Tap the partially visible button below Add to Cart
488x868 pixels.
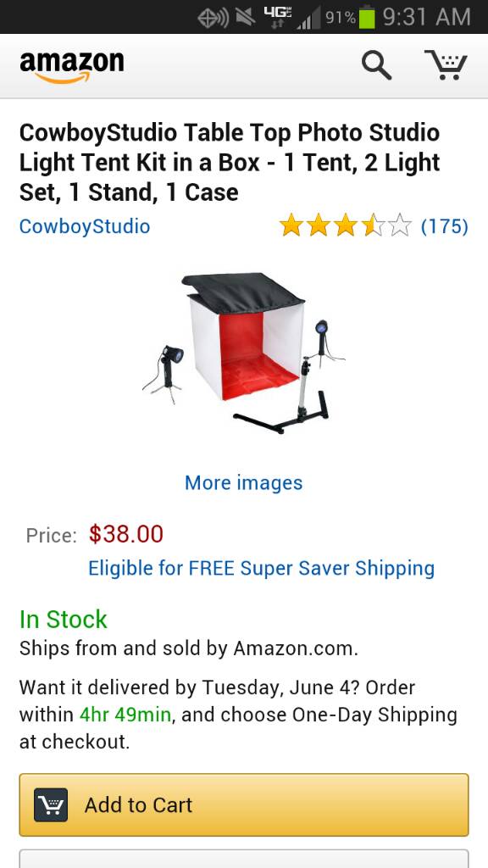244,859
